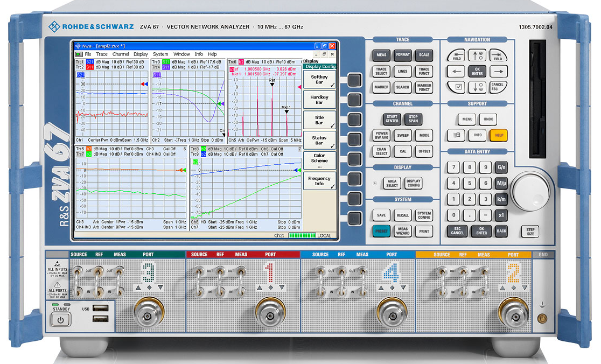Click the up arrow navigation key
The image size is (601, 364).
(x=477, y=55)
